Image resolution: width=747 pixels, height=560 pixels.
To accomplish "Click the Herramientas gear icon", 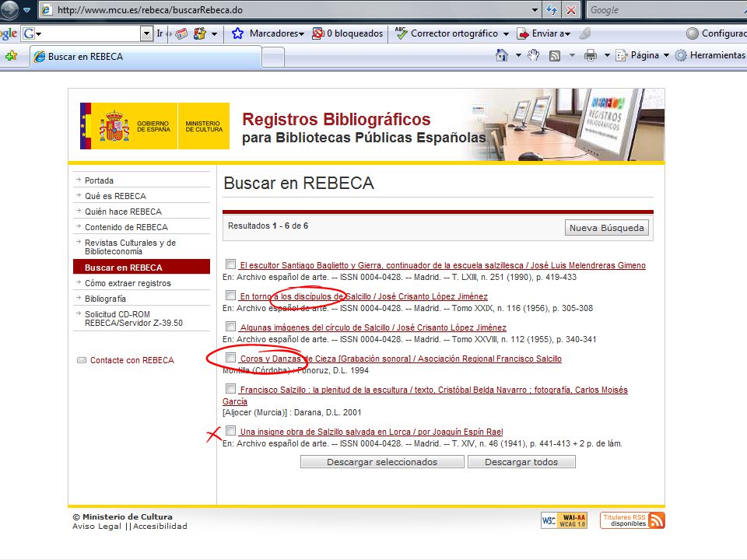I will tap(681, 55).
